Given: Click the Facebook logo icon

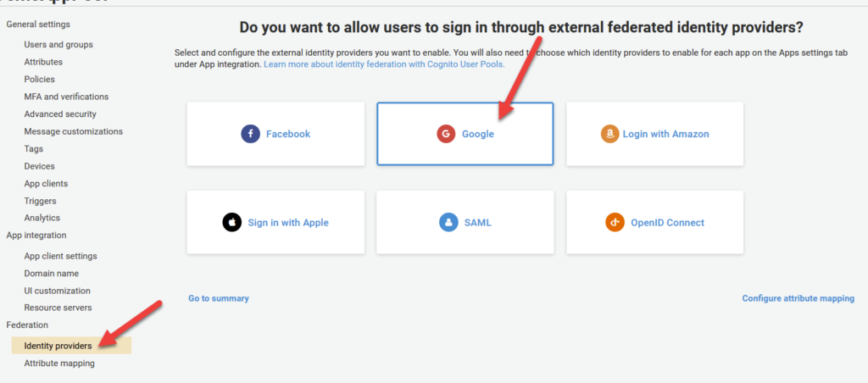Looking at the screenshot, I should pyautogui.click(x=250, y=134).
